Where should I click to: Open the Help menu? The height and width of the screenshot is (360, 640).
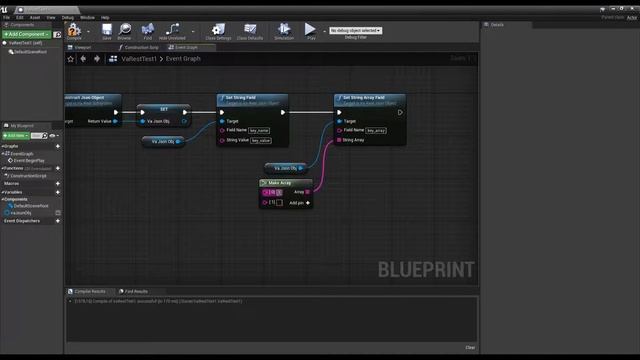point(105,18)
